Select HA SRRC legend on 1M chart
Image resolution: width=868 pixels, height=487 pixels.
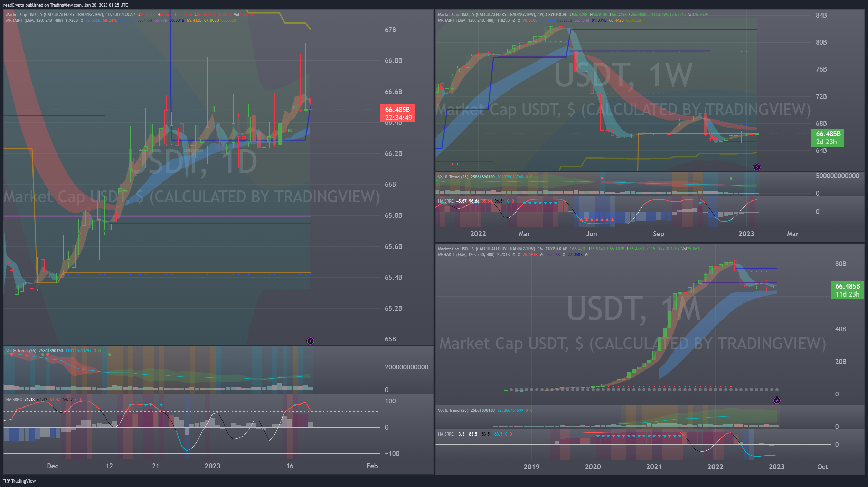tap(446, 434)
